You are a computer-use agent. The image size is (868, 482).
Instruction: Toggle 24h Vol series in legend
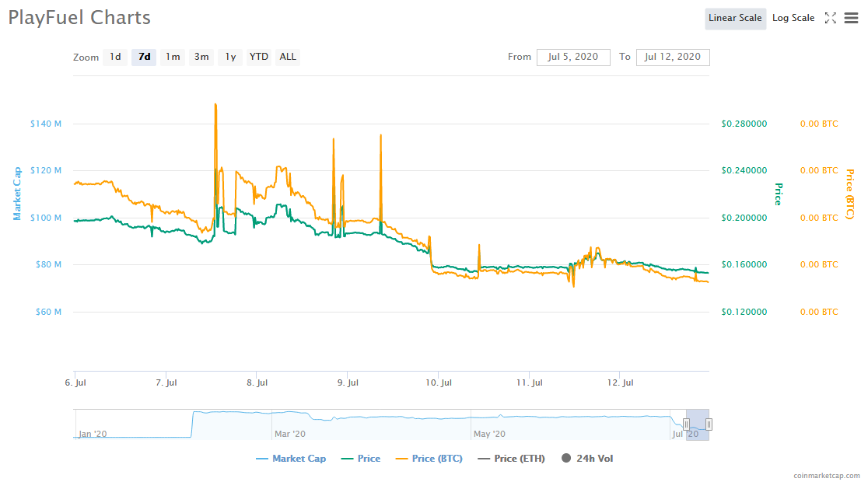click(x=587, y=459)
